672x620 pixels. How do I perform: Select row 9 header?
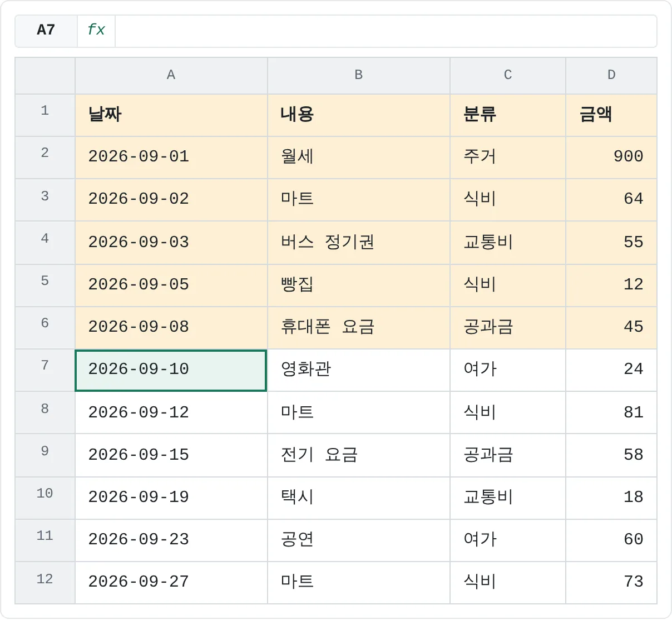click(45, 455)
